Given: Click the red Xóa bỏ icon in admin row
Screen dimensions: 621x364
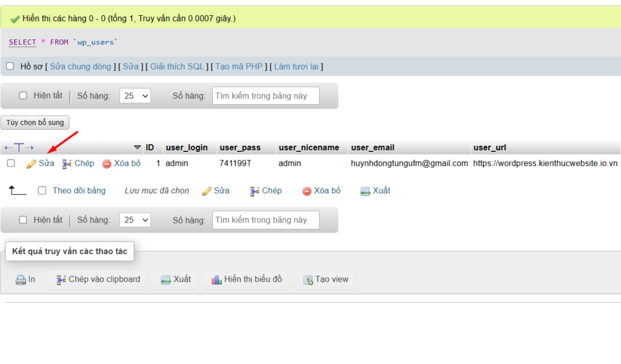Looking at the screenshot, I should coord(107,164).
